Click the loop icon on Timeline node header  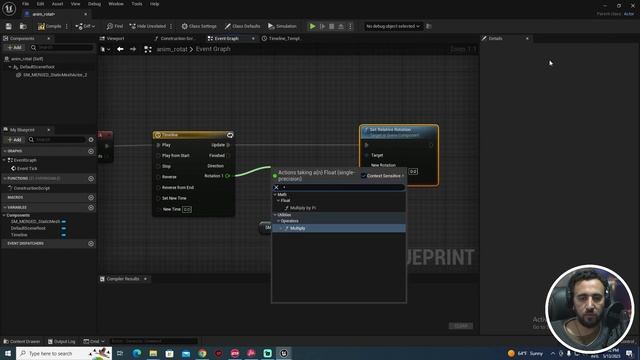point(230,135)
